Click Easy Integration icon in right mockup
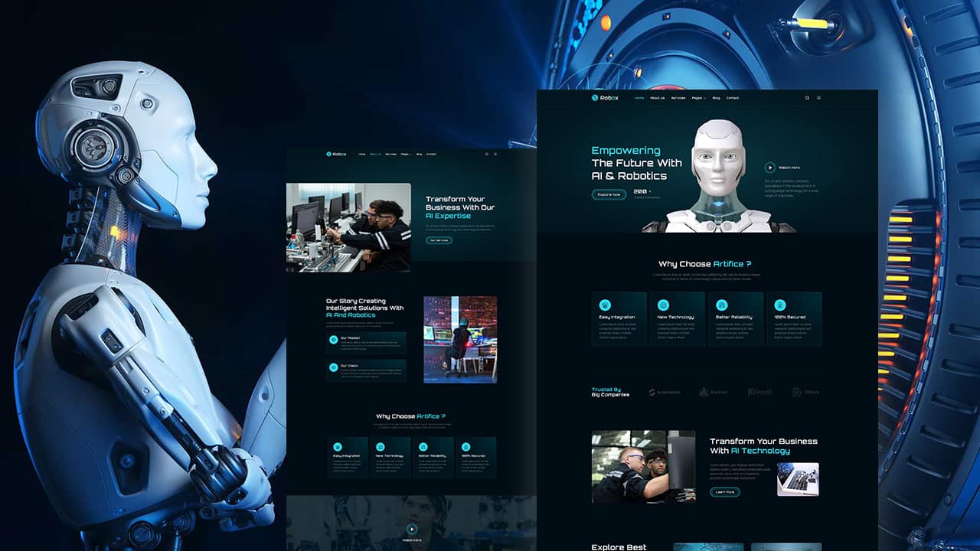This screenshot has height=551, width=980. click(605, 305)
